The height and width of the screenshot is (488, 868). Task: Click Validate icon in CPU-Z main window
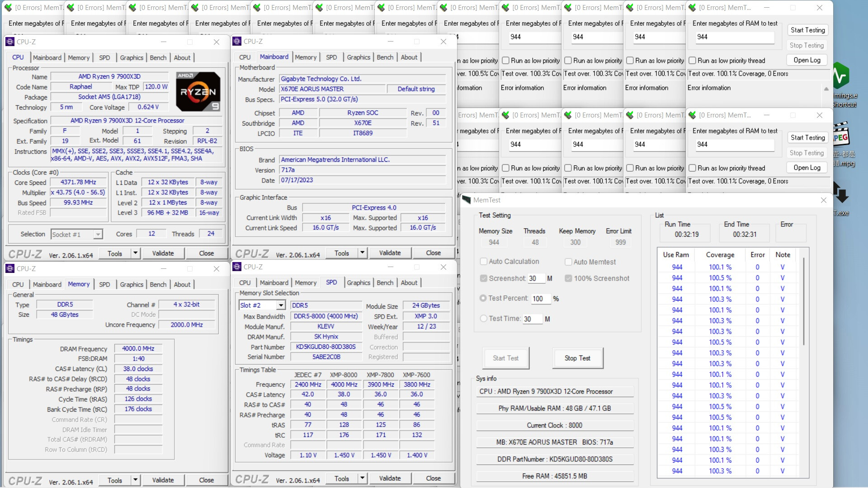click(x=162, y=253)
